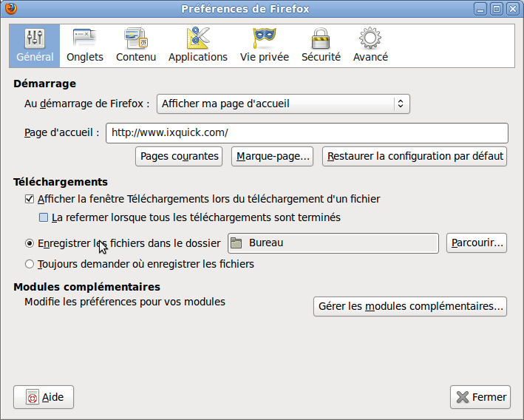The height and width of the screenshot is (420, 524).
Task: Select 'Enregistrer les fichiers dans le dossier' radio
Action: (x=30, y=243)
